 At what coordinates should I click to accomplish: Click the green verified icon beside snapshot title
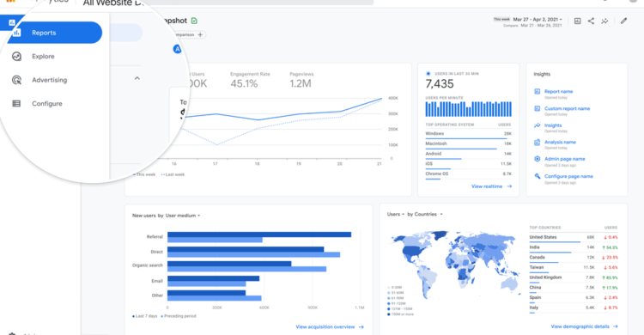click(194, 21)
